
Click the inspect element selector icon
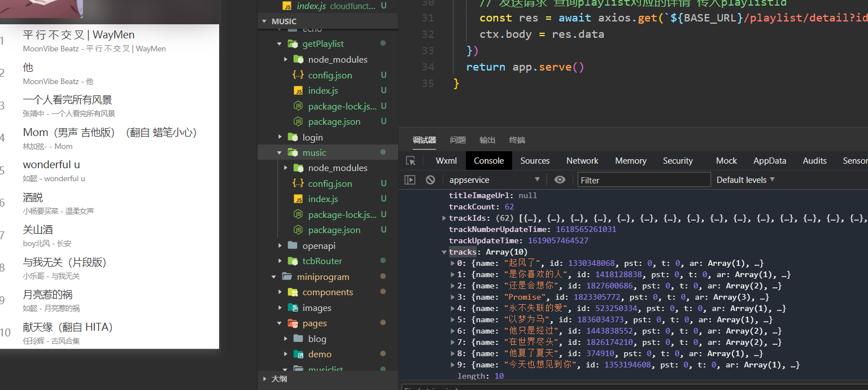pyautogui.click(x=411, y=161)
